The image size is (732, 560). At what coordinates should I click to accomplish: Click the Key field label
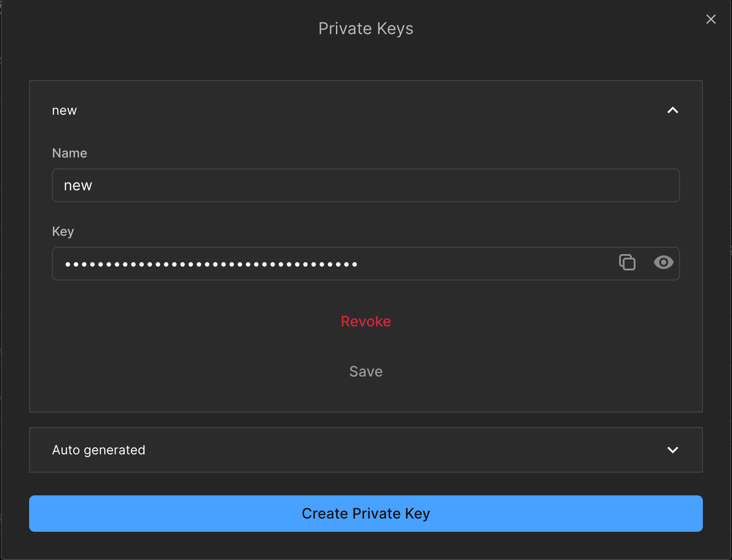tap(63, 231)
